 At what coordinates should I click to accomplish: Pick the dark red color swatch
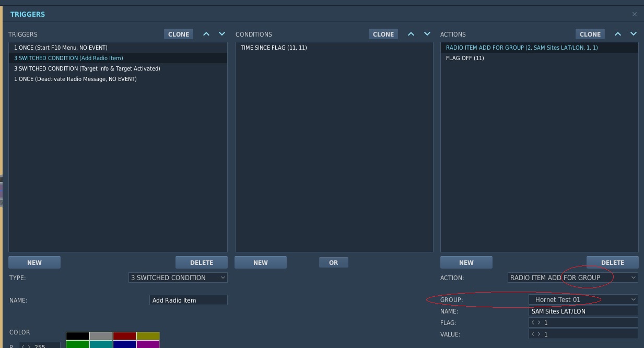click(124, 336)
